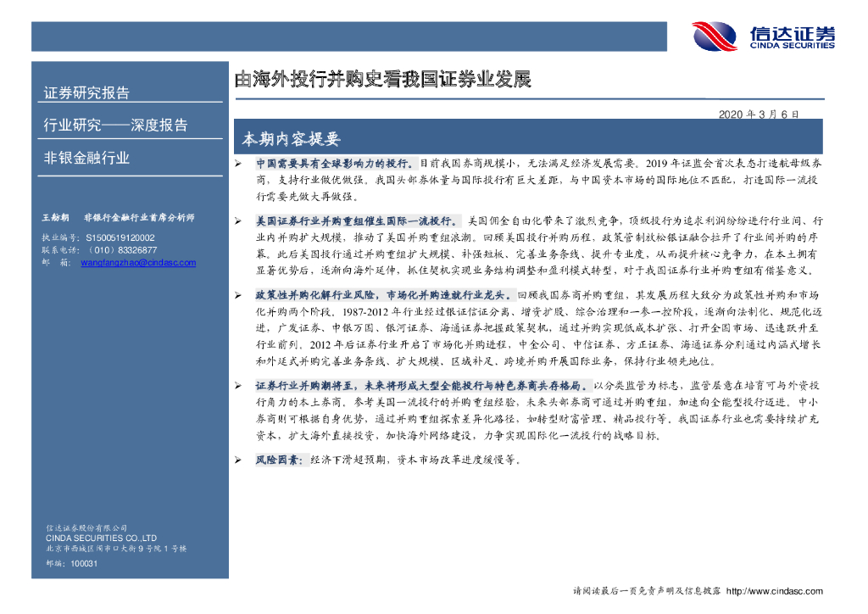Viewport: 868px width, 614px height.
Task: Click the heading 证券行业并购潮将至
Action: point(306,385)
